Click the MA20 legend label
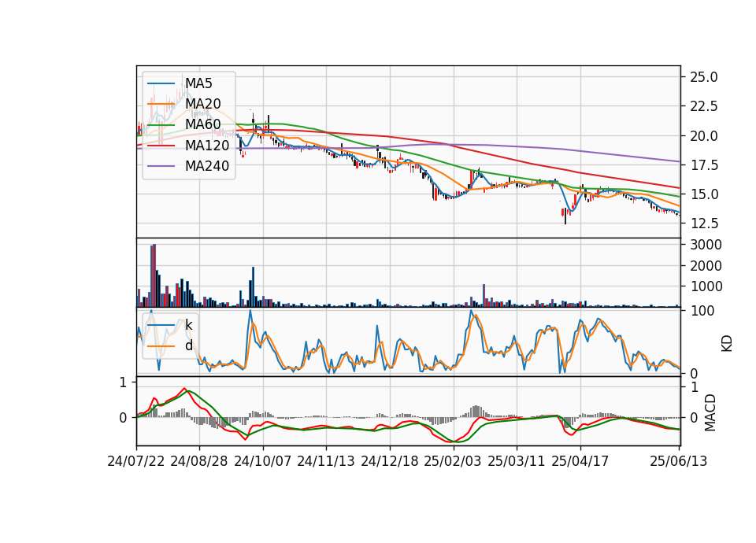 pyautogui.click(x=202, y=104)
